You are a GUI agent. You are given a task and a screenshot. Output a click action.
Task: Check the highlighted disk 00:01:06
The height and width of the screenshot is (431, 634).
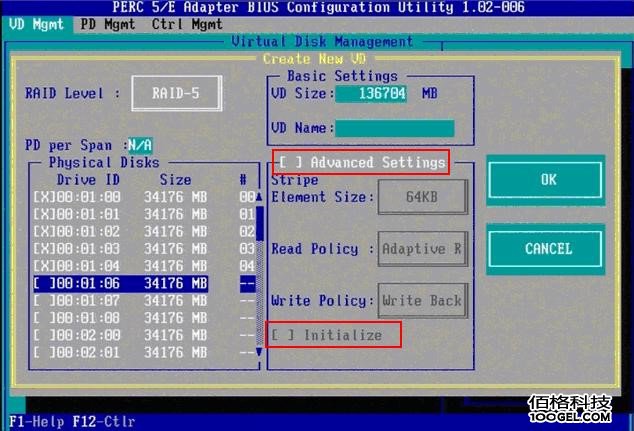pyautogui.click(x=44, y=283)
